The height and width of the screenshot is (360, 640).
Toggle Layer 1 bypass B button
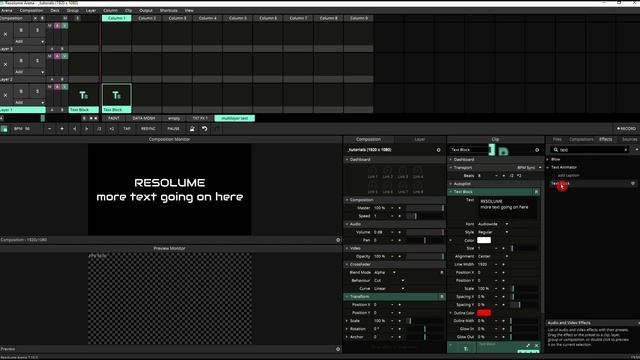[x=21, y=91]
